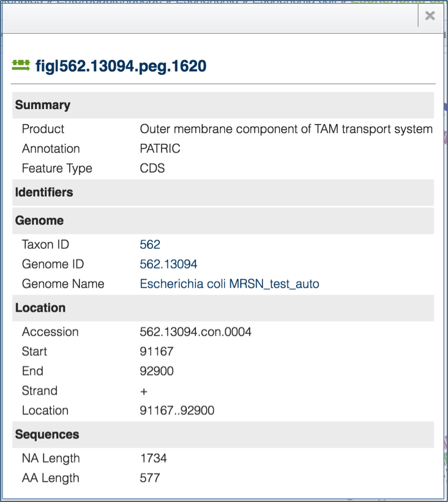Click the CDS feature type value
This screenshot has height=502, width=448.
[152, 169]
